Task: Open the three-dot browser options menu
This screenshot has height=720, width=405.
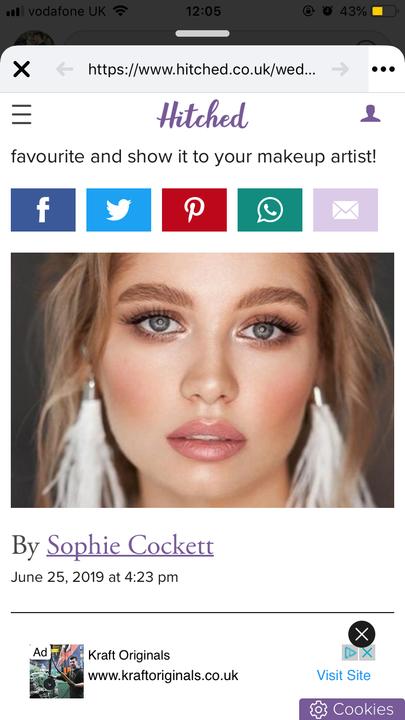Action: click(383, 69)
